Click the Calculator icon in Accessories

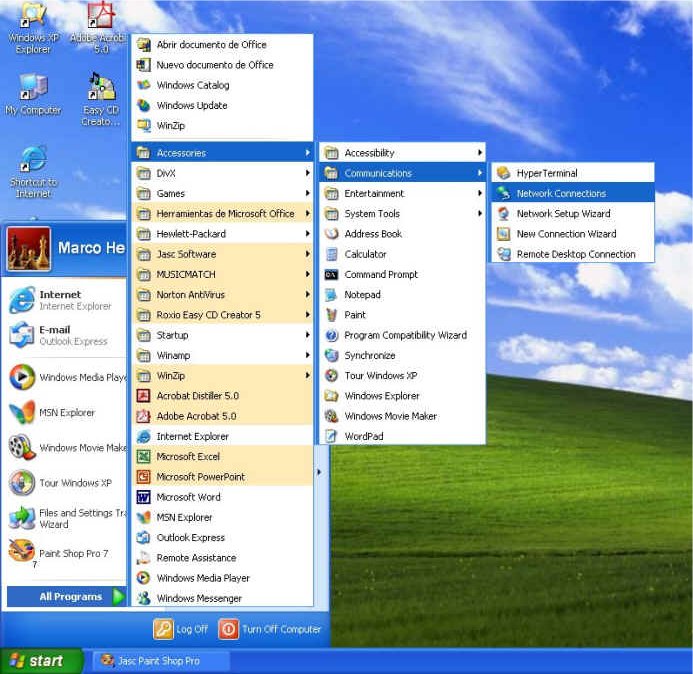coord(331,254)
